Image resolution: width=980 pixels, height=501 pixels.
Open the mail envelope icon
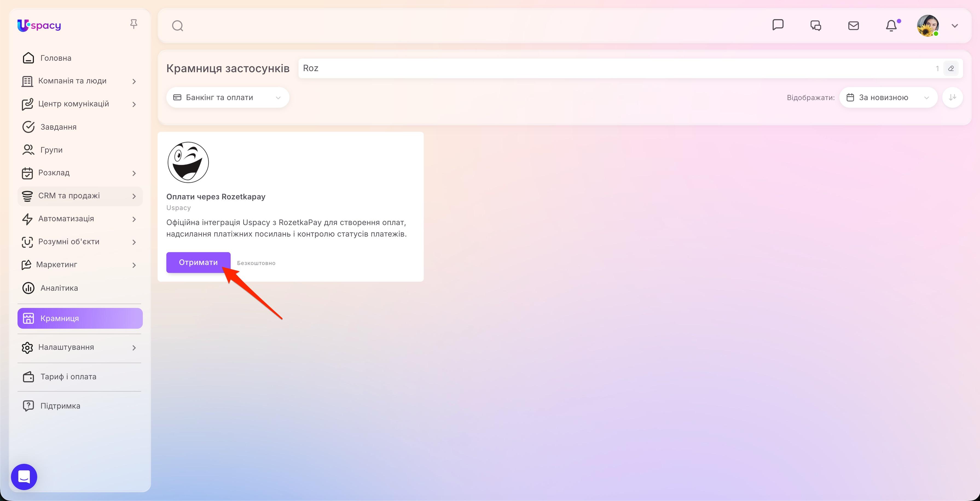854,25
